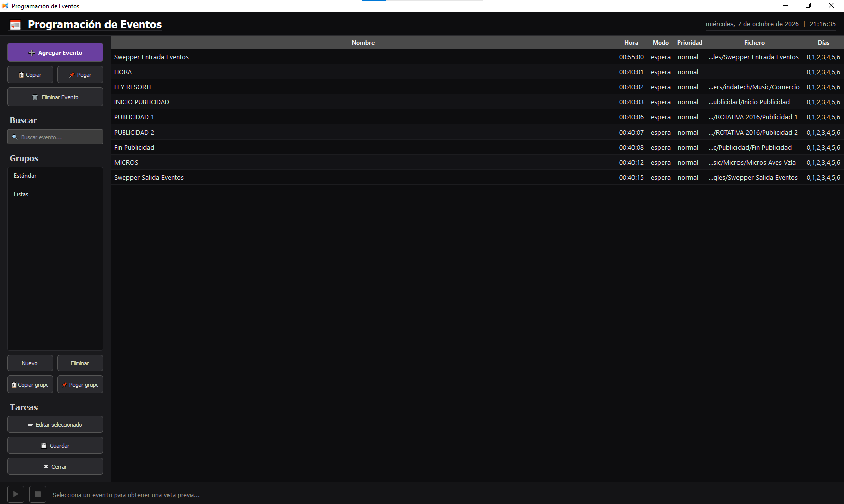Focus the Buscar evento search field
This screenshot has height=504, width=844.
55,137
